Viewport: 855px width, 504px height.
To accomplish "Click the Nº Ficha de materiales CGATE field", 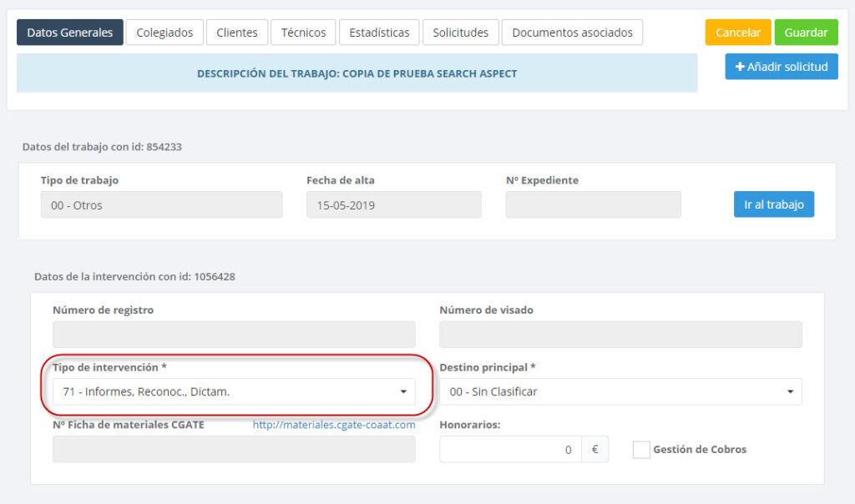I will click(234, 449).
